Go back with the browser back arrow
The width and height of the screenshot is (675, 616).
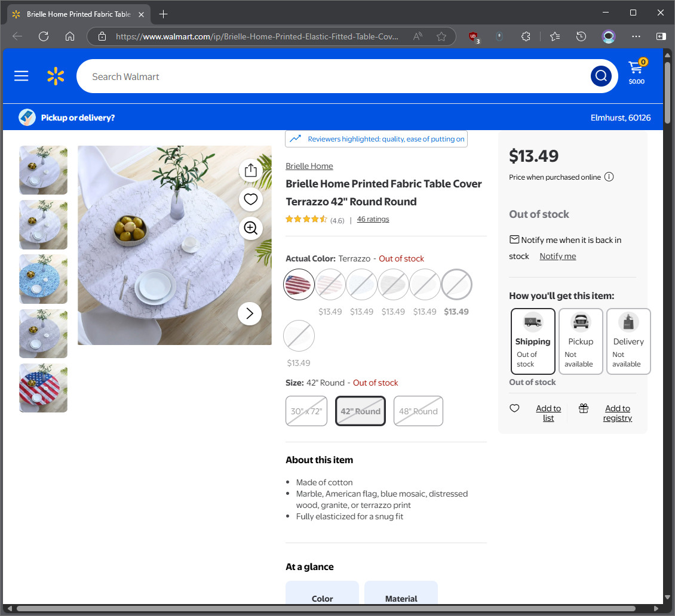[x=17, y=36]
